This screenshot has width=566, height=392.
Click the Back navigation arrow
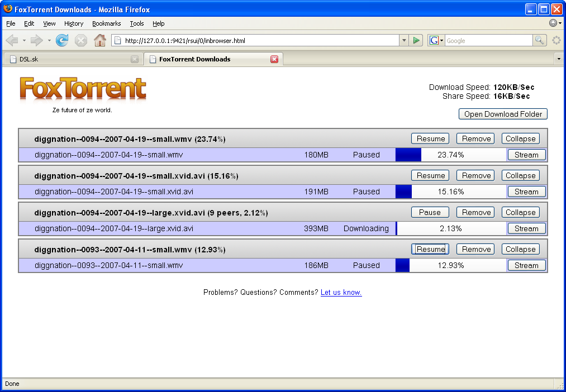[12, 40]
